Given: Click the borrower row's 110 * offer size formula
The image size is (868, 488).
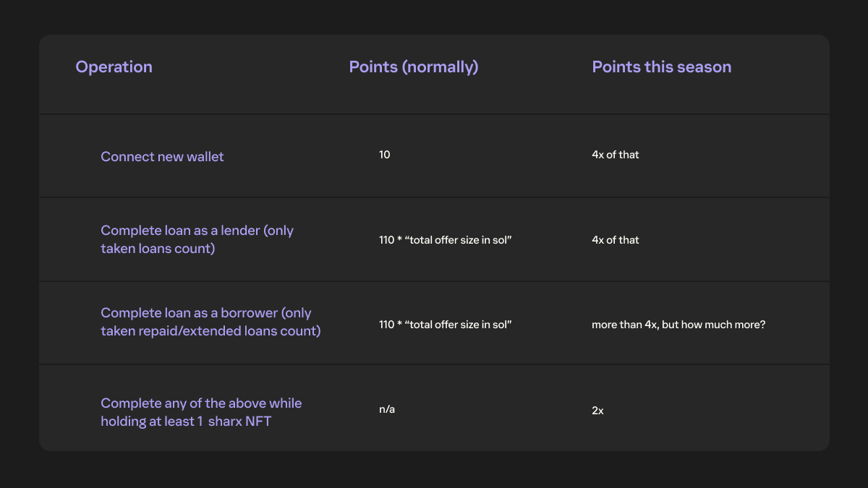Looking at the screenshot, I should pos(445,325).
